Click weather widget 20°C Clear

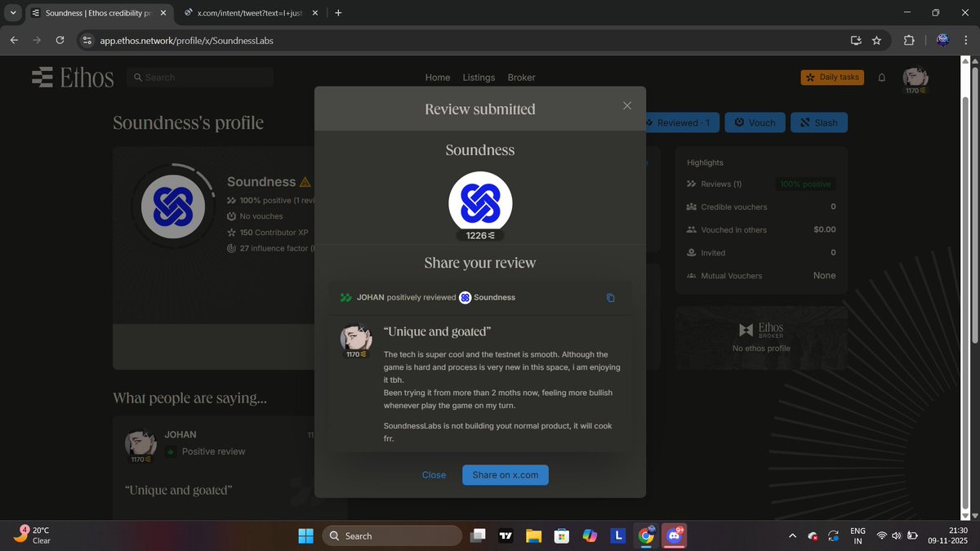click(x=33, y=535)
